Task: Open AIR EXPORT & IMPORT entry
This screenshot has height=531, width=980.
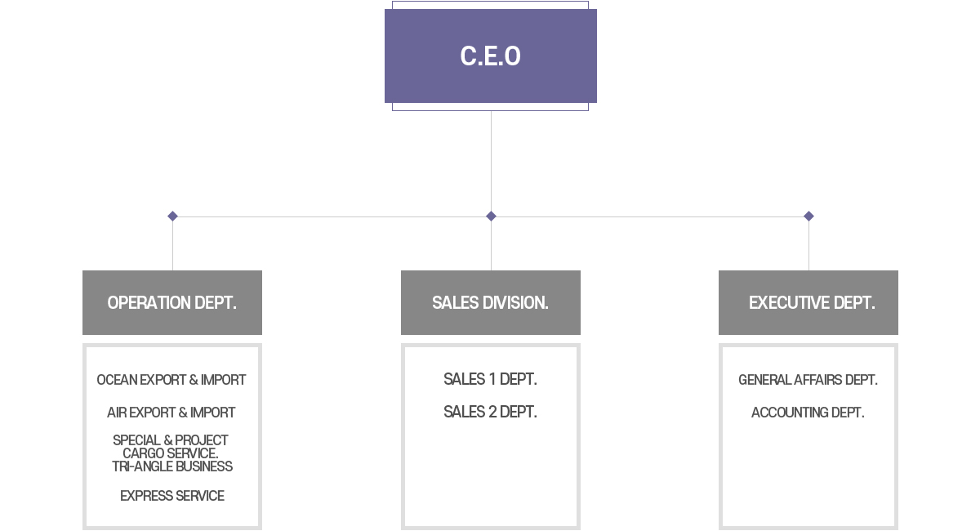Action: (x=171, y=413)
